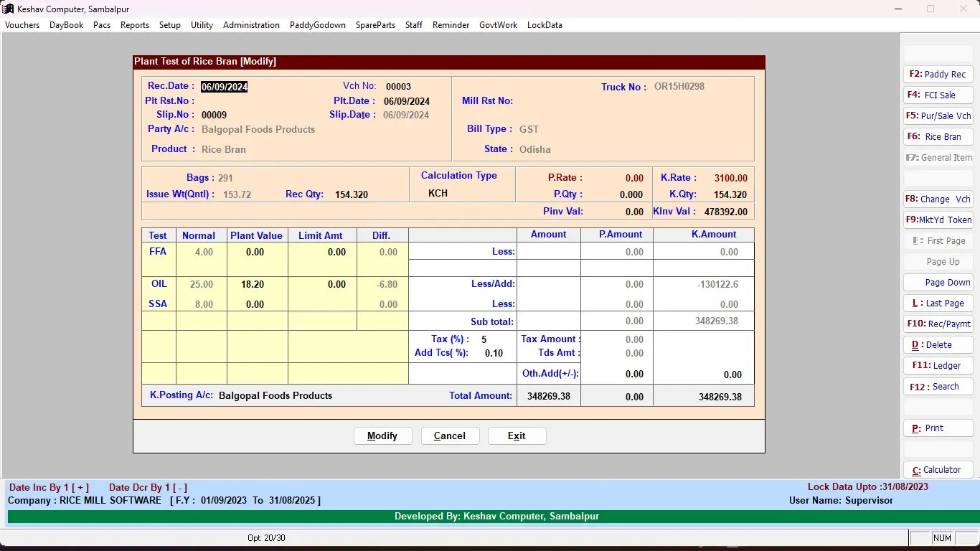This screenshot has width=980, height=551.
Task: Open the Pacs menu
Action: [x=102, y=25]
